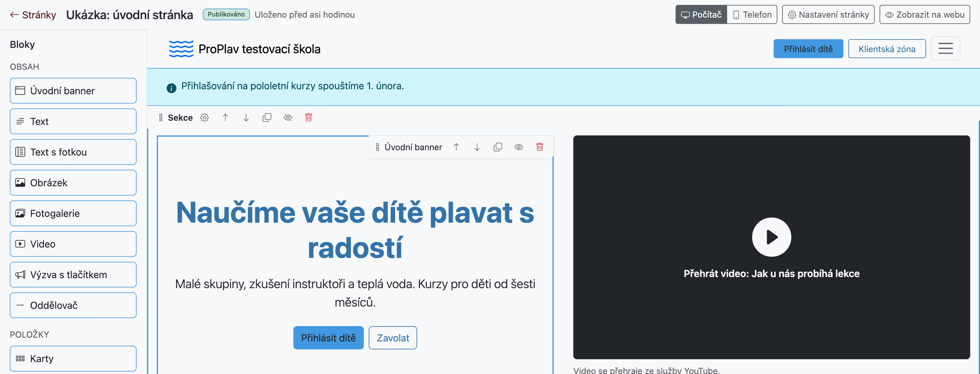Add Oddělovač block
The height and width of the screenshot is (374, 980).
click(x=73, y=305)
